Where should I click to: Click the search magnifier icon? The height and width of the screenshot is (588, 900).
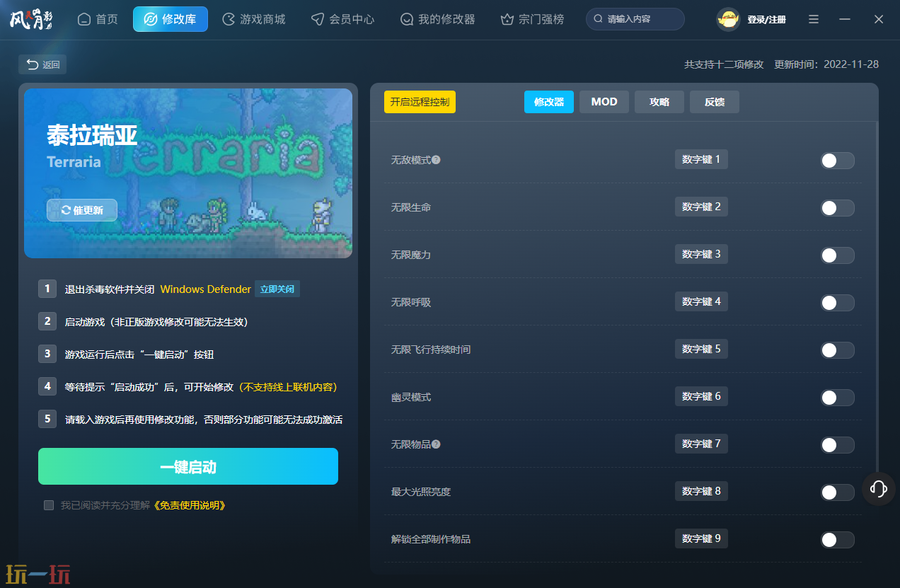tap(599, 19)
